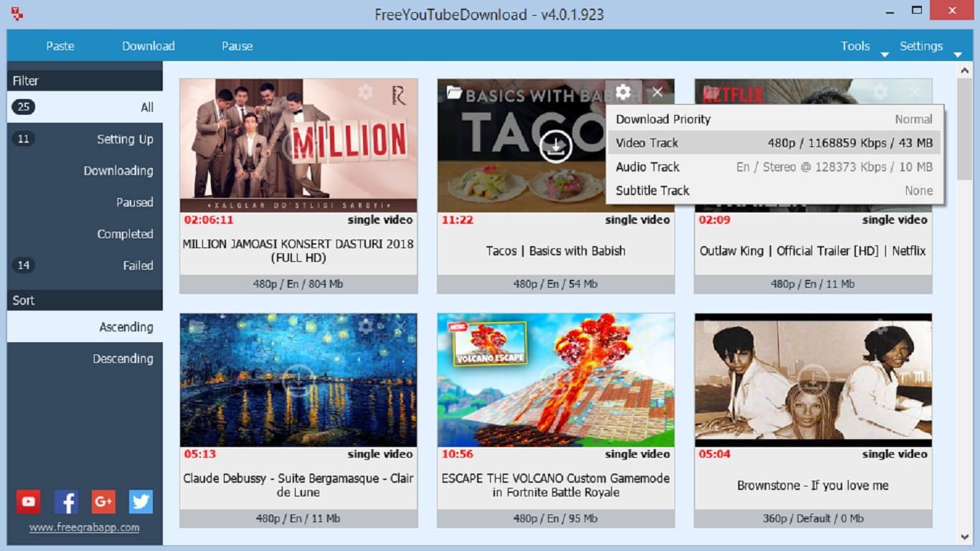The height and width of the screenshot is (551, 980).
Task: Click the title 'ESCAPE THE VOLCANO Custom Gamemode'
Action: 556,485
